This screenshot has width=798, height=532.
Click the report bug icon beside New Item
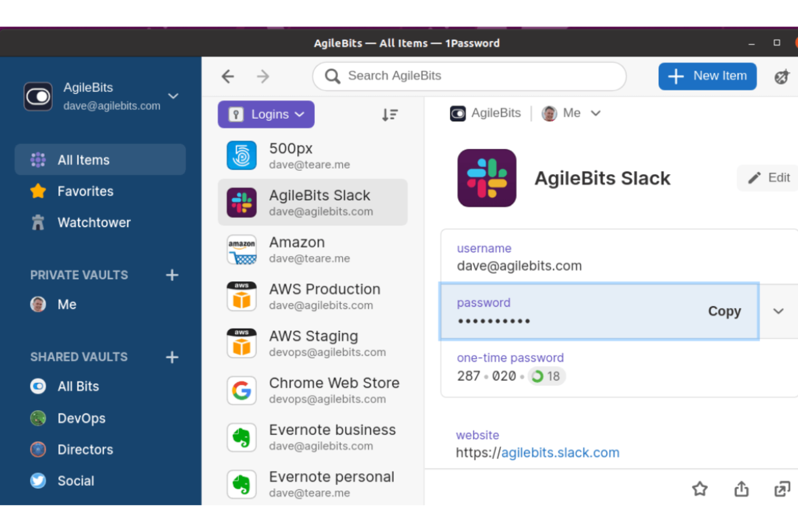coord(782,76)
